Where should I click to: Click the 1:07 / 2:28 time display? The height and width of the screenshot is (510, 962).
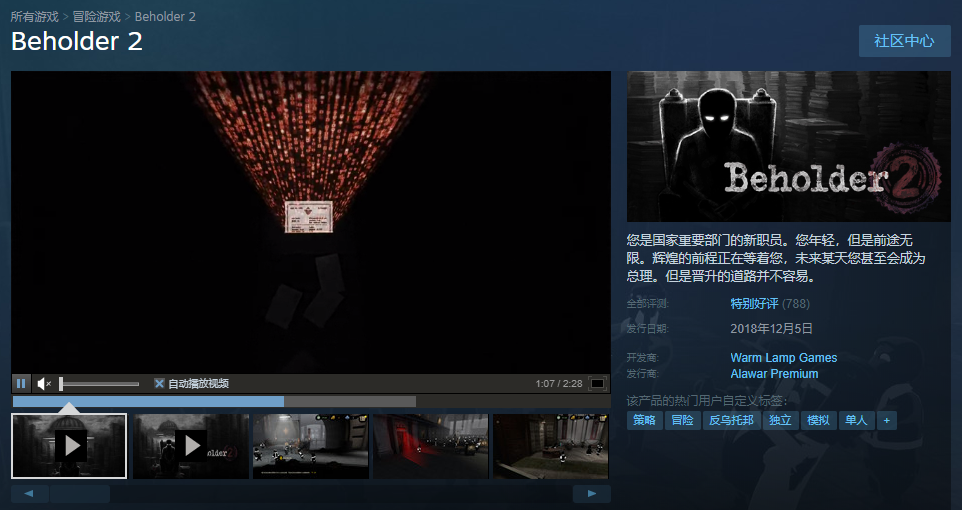point(559,384)
